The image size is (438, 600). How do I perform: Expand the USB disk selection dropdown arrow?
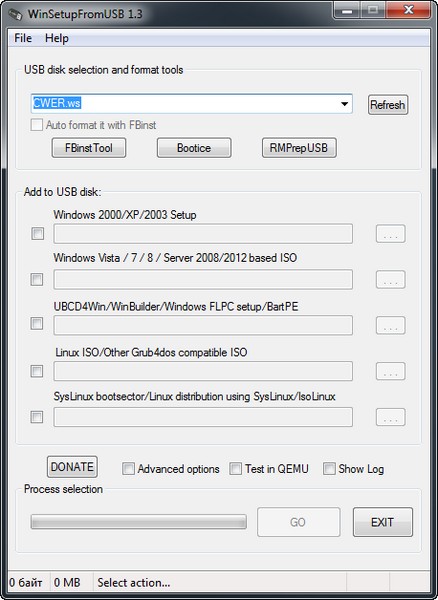[x=344, y=104]
